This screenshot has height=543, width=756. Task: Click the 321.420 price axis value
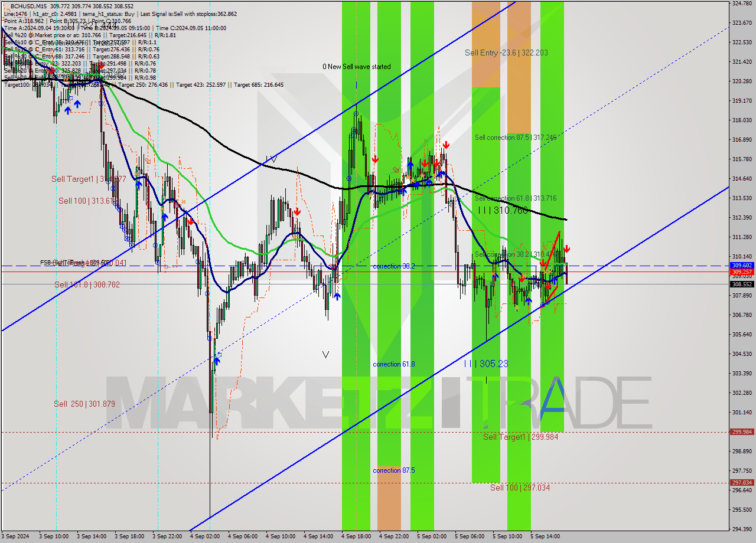tap(742, 61)
